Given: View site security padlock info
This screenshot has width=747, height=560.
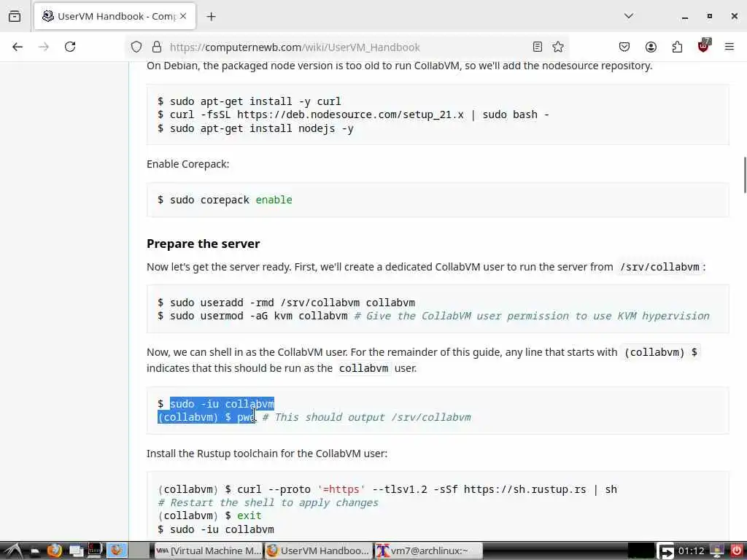Looking at the screenshot, I should point(157,47).
